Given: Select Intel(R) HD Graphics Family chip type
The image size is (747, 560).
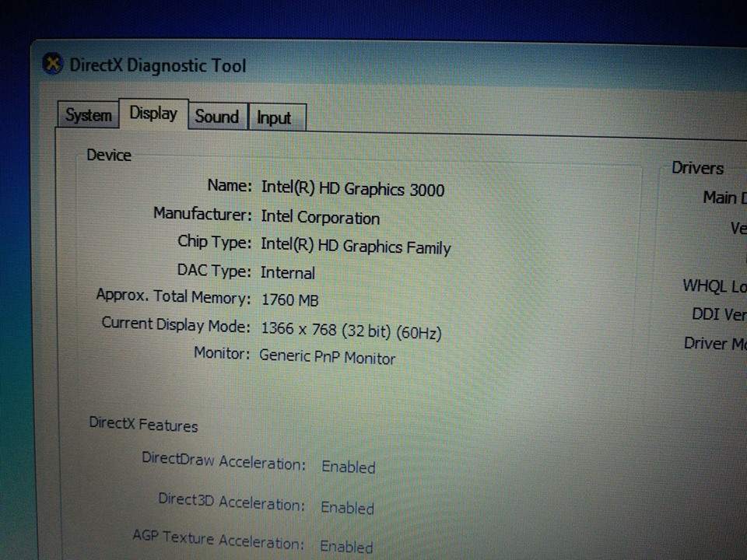Looking at the screenshot, I should pyautogui.click(x=356, y=247).
